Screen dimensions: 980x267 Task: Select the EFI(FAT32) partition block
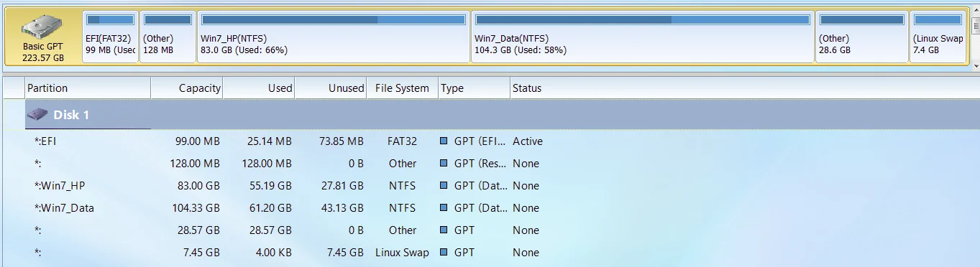tap(110, 37)
